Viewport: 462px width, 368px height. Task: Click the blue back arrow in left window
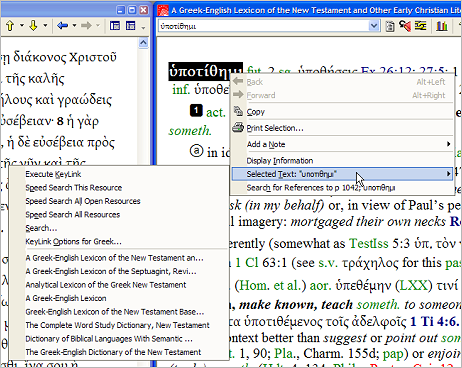click(x=62, y=25)
